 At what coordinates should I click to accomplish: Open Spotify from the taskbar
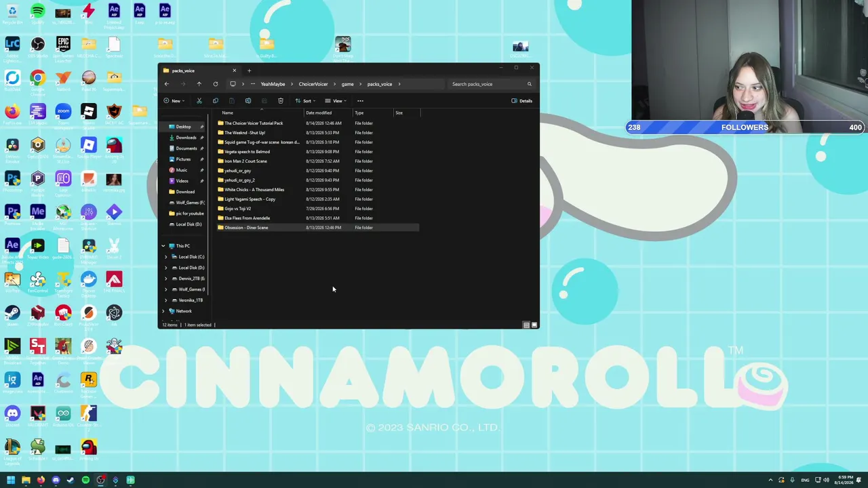[85, 481]
